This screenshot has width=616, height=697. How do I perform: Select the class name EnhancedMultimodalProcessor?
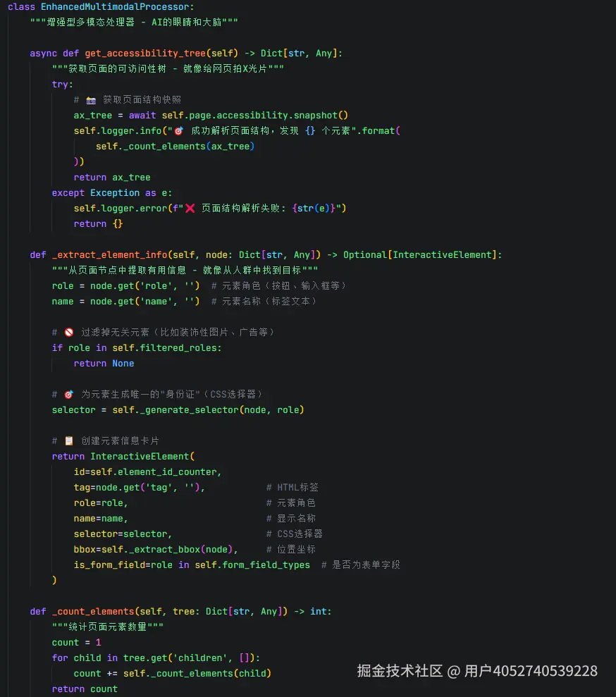(x=115, y=6)
